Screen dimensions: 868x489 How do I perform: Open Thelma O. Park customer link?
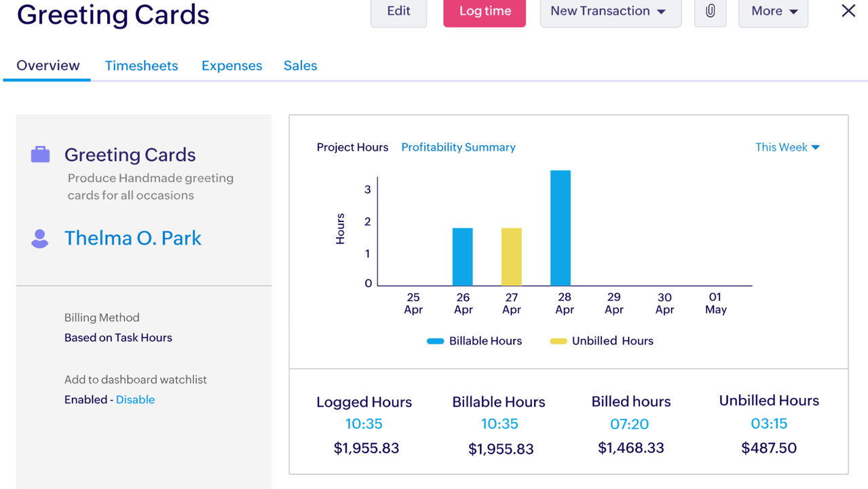(x=133, y=238)
